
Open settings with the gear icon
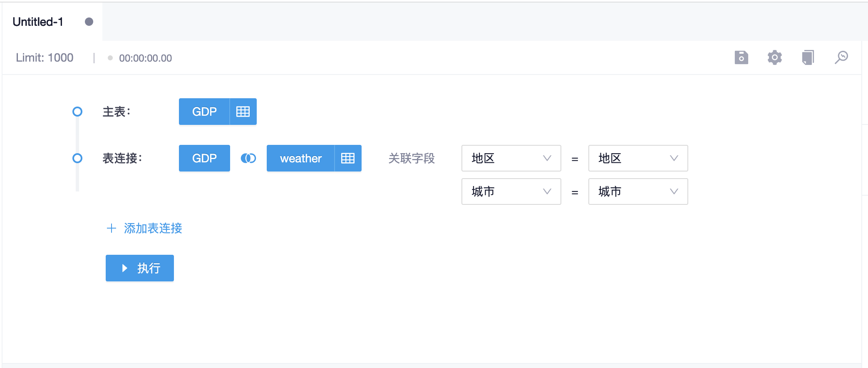click(x=774, y=57)
